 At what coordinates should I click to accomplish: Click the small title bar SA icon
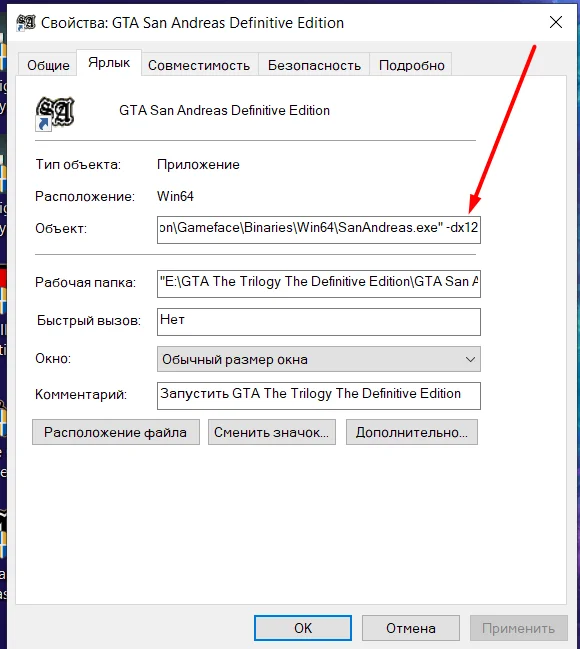pos(26,22)
